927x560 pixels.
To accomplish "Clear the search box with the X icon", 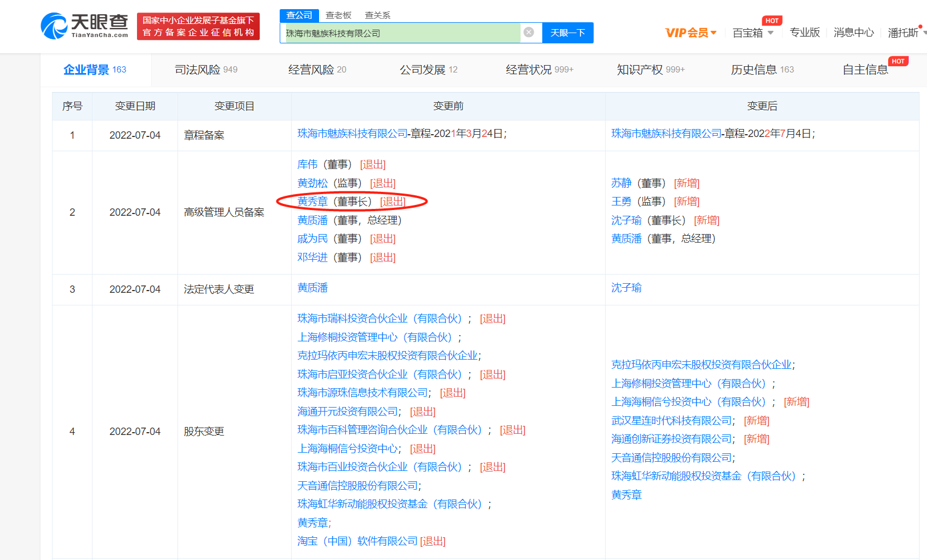I will click(x=529, y=33).
